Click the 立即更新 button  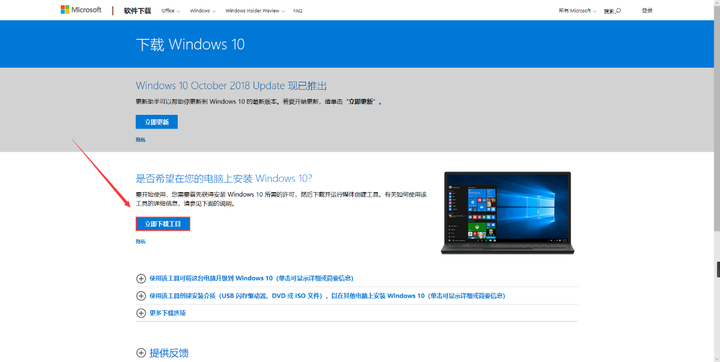coord(157,122)
